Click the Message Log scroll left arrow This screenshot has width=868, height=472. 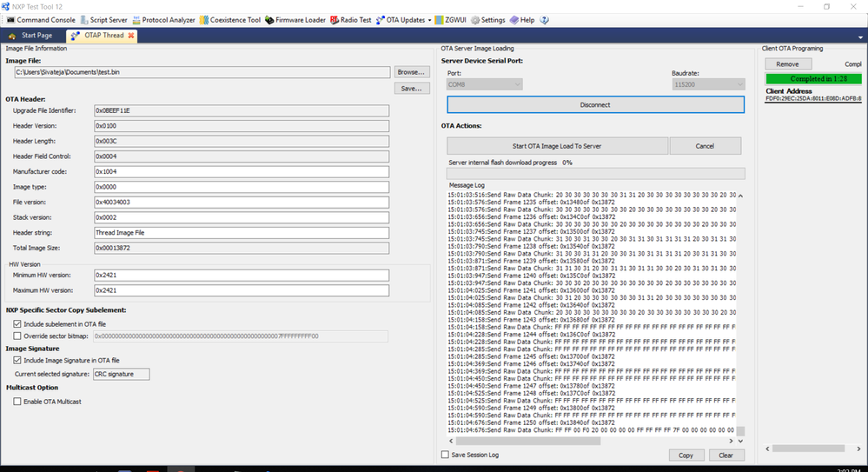(451, 441)
